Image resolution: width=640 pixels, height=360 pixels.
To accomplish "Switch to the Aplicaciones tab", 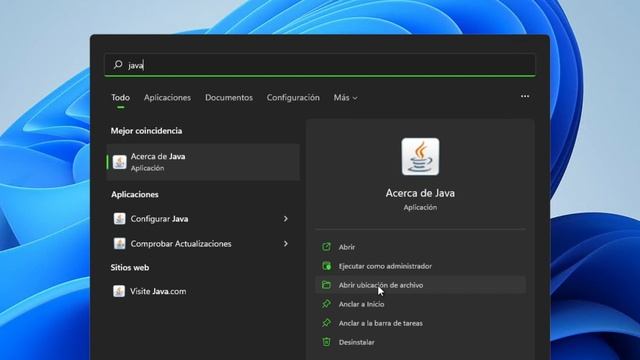I will click(167, 98).
